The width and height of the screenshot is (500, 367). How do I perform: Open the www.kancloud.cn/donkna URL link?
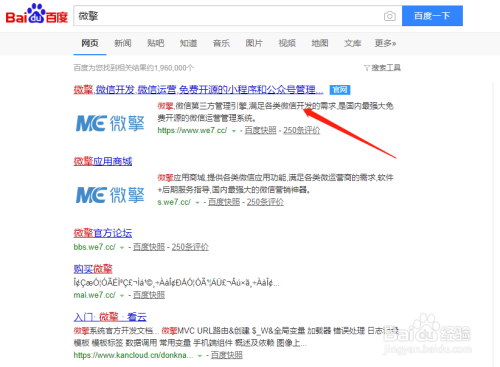(133, 355)
